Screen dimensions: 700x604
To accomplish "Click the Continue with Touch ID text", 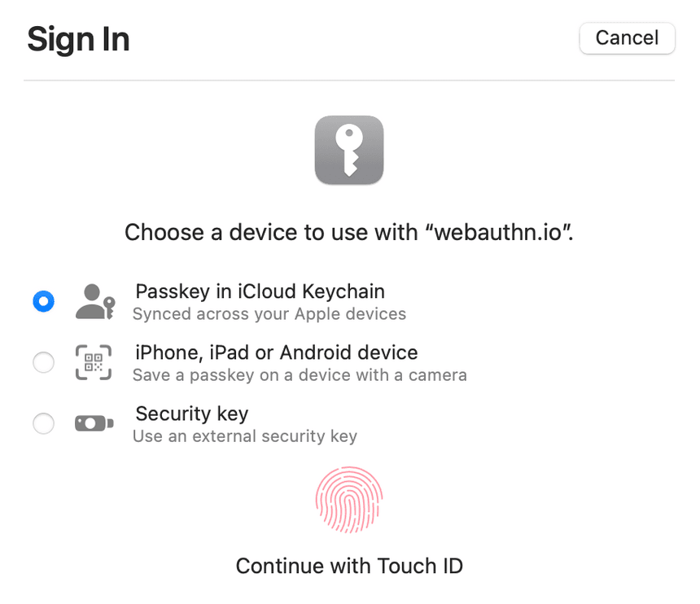I will point(349,566).
